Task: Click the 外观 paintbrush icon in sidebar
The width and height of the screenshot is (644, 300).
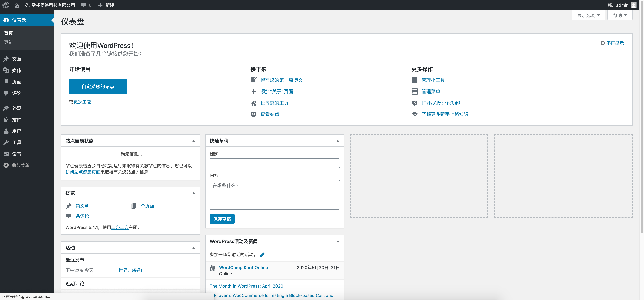Action: tap(6, 108)
